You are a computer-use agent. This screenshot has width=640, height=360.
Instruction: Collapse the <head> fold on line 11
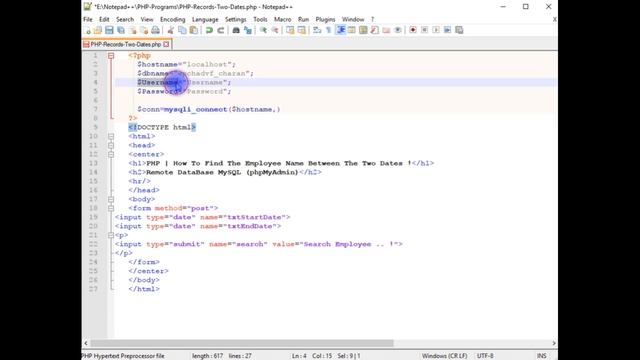[111, 145]
